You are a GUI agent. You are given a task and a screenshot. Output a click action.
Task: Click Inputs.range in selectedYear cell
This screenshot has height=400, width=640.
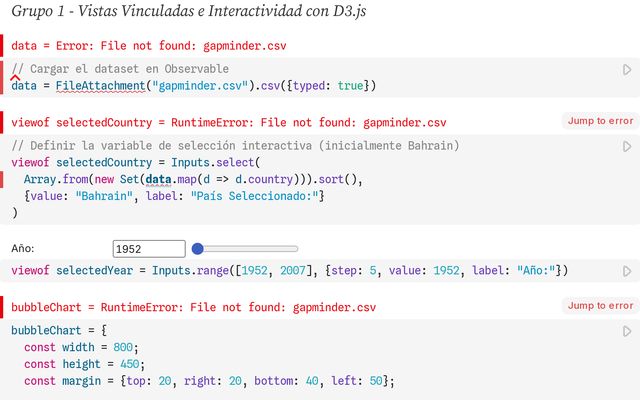point(191,271)
